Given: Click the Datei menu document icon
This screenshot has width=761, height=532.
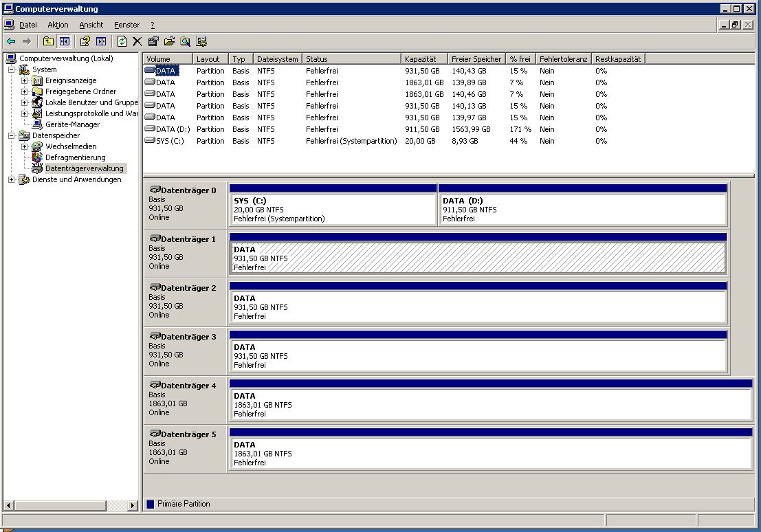Looking at the screenshot, I should pos(9,25).
